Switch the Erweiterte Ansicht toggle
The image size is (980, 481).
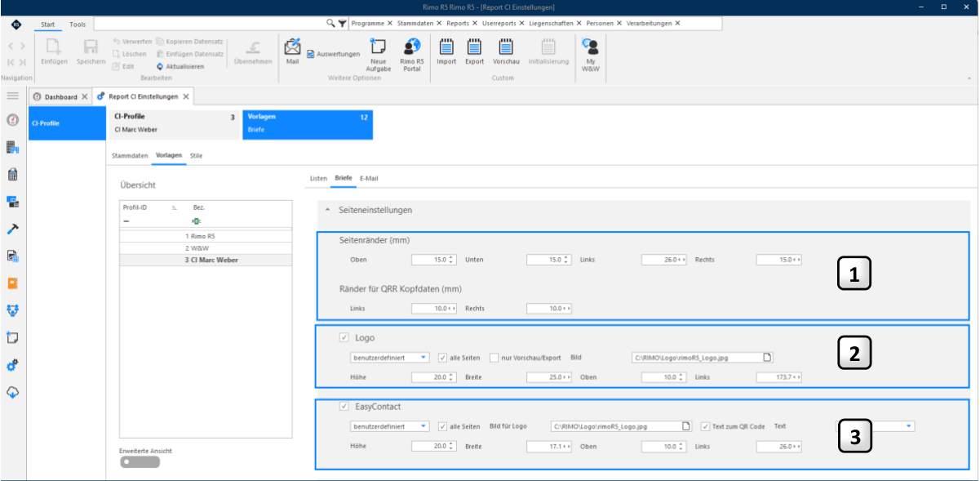140,462
